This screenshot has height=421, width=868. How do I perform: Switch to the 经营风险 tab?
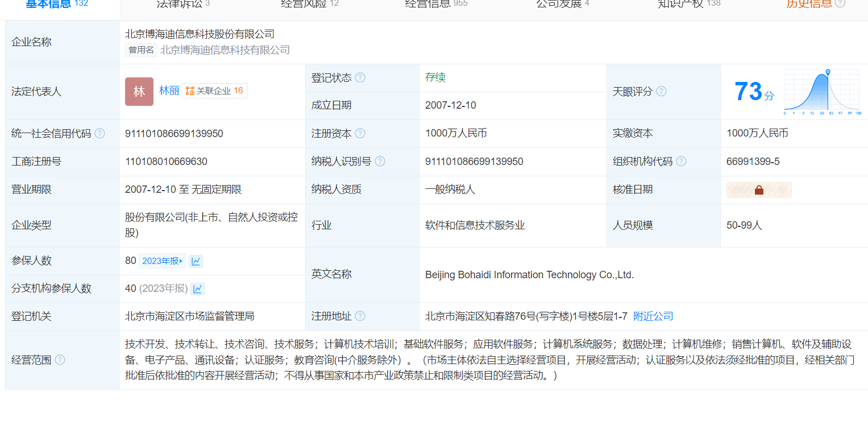[x=310, y=4]
